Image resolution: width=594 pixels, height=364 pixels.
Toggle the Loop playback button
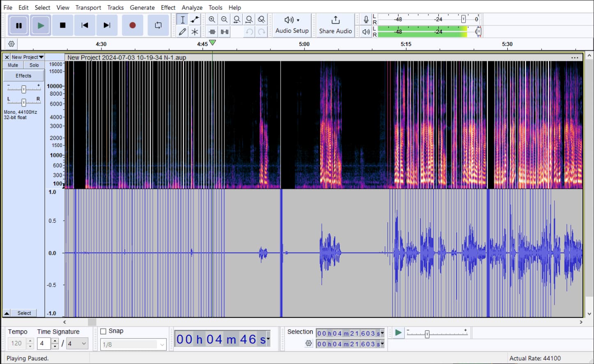[x=158, y=25]
